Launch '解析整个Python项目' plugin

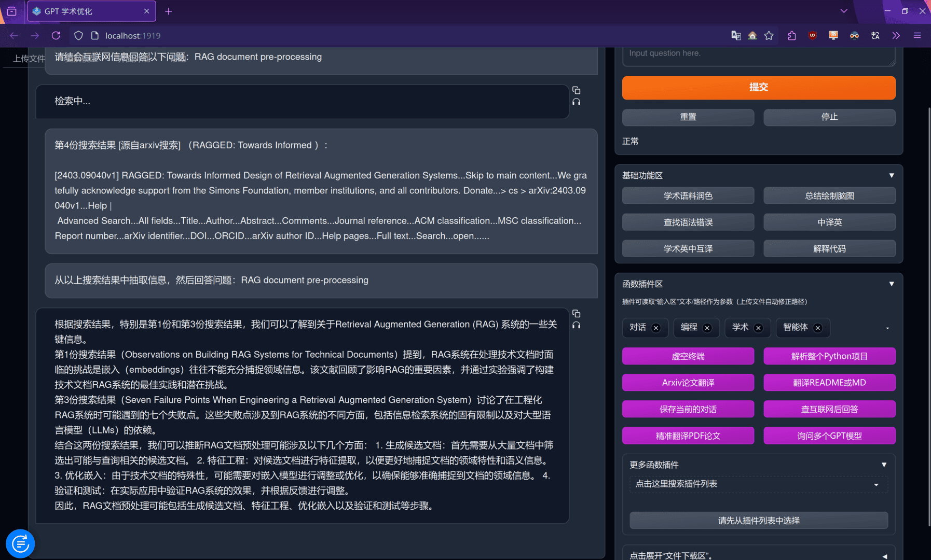[x=829, y=356]
